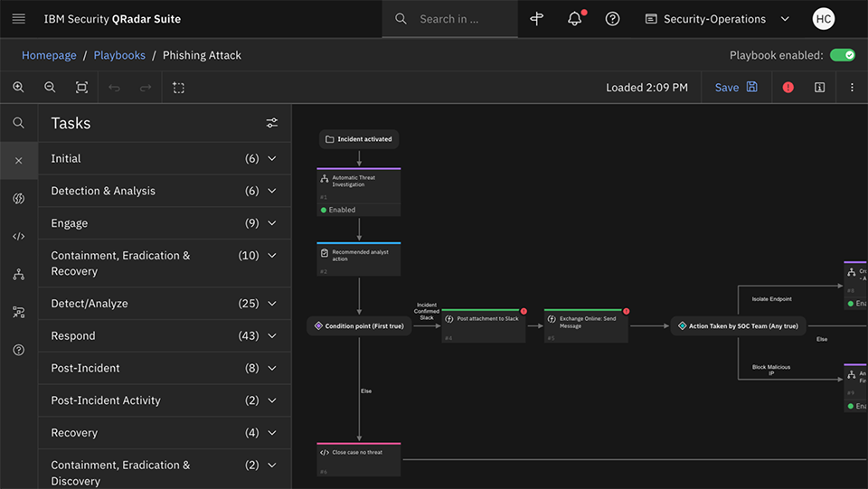Open the sidebar help icon
Image resolution: width=868 pixels, height=489 pixels.
19,350
